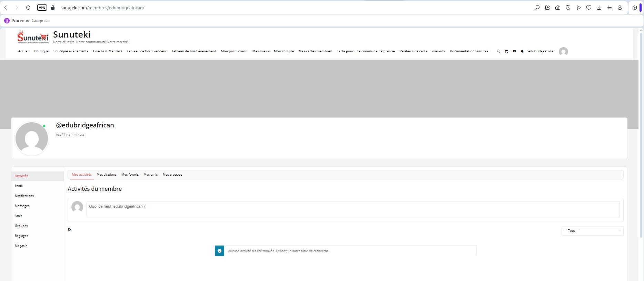The image size is (644, 281).
Task: Click the Sunuteki logo
Action: click(x=33, y=37)
